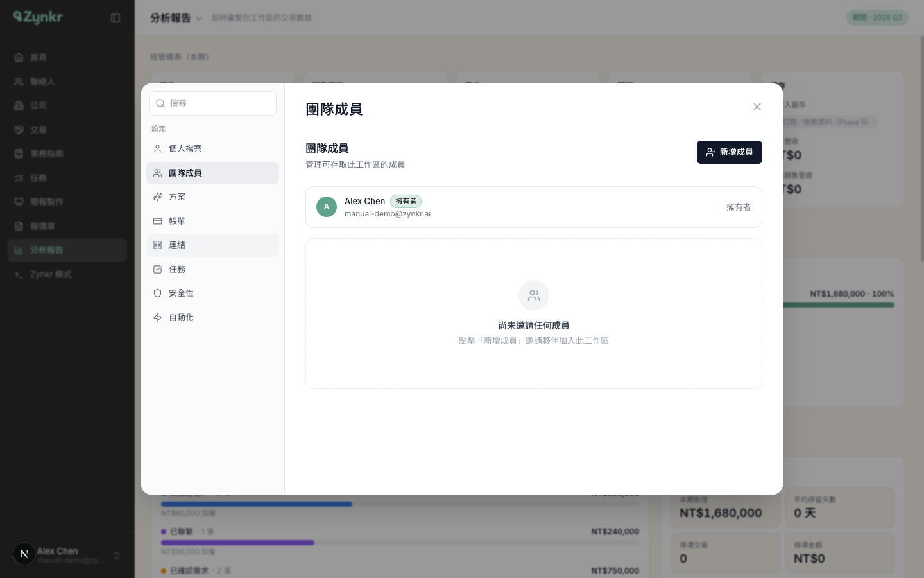Open the 帳單 billing settings

212,221
